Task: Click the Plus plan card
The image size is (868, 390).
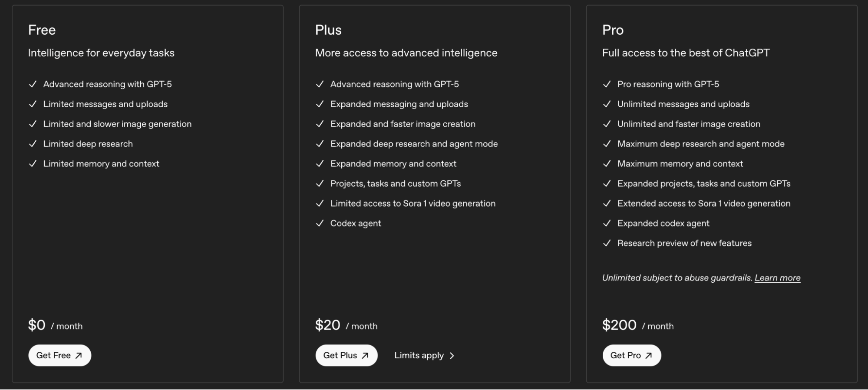Action: click(x=435, y=278)
